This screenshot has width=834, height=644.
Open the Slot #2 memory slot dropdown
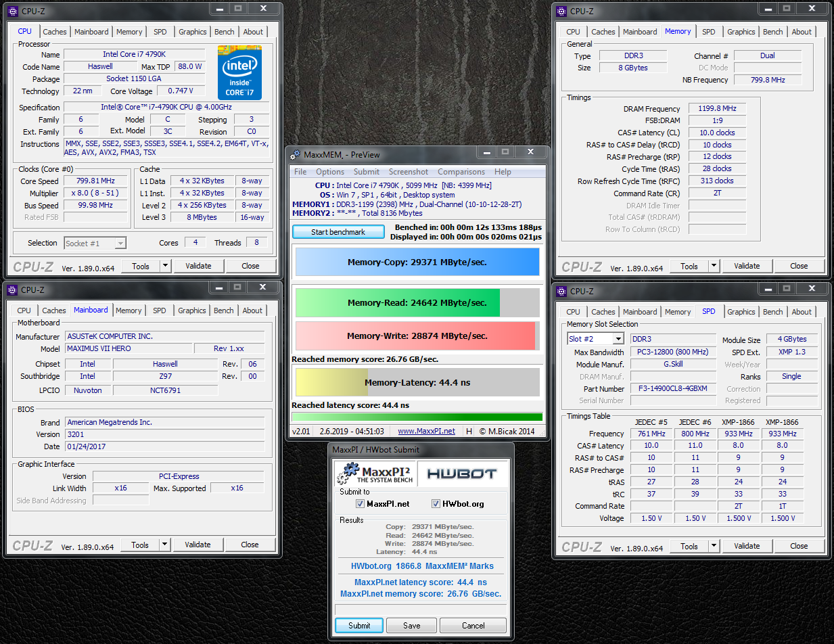point(618,339)
